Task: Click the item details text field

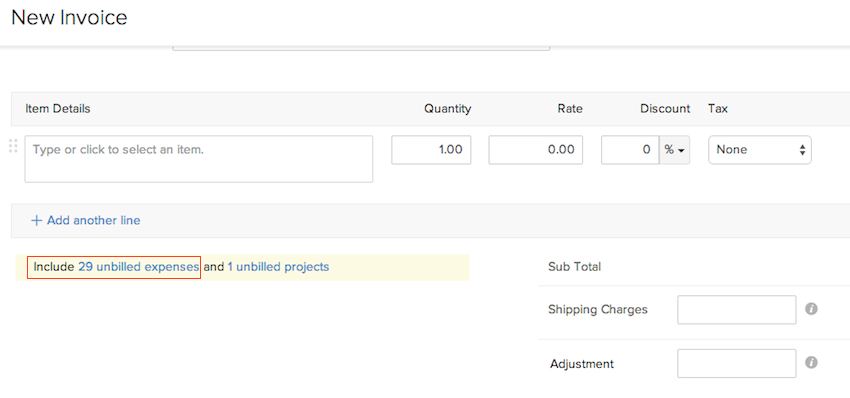Action: (198, 159)
